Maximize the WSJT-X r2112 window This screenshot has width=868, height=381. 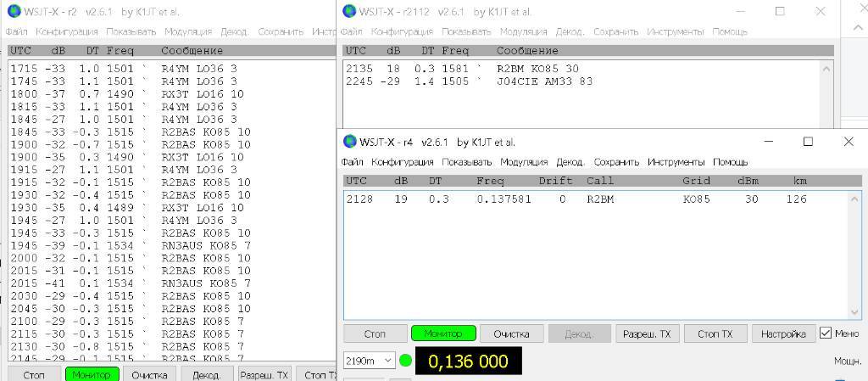coord(780,11)
